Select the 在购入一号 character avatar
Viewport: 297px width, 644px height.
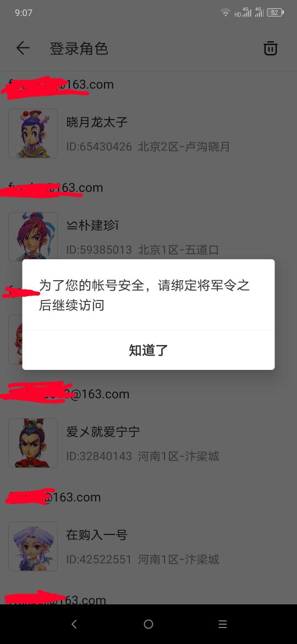[x=33, y=546]
